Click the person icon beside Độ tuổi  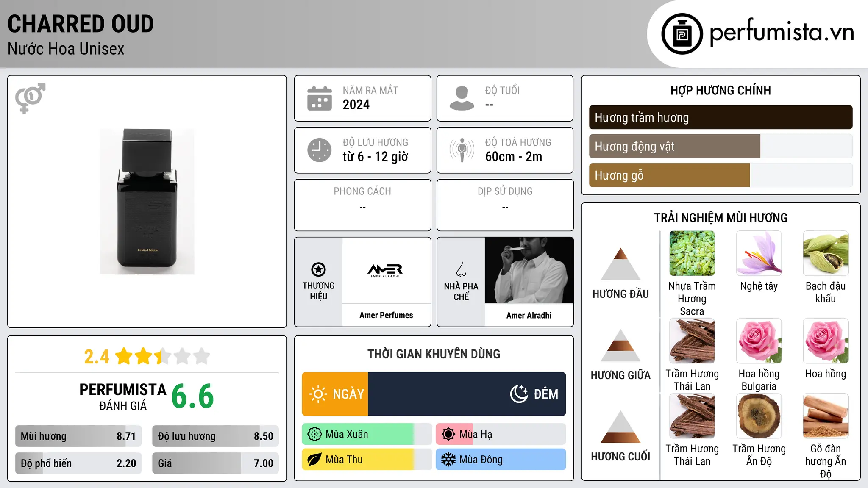(462, 98)
